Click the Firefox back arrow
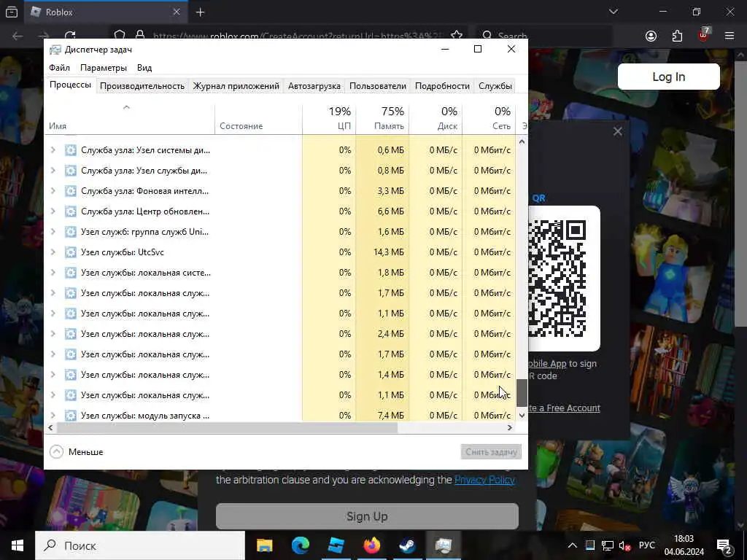747x560 pixels. click(18, 36)
